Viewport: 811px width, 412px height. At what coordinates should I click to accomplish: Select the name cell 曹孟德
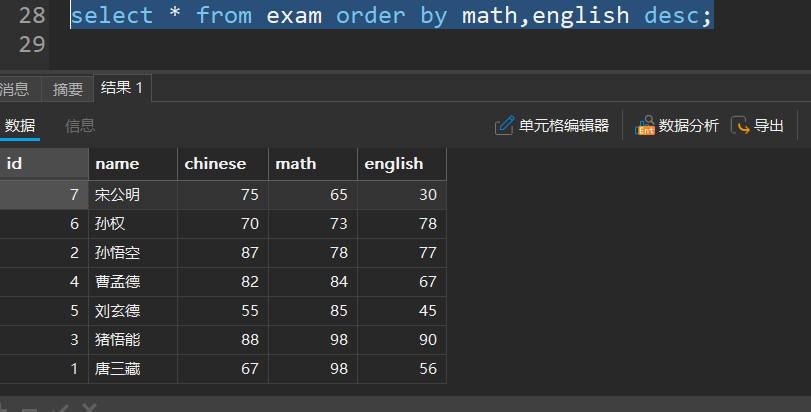(133, 282)
